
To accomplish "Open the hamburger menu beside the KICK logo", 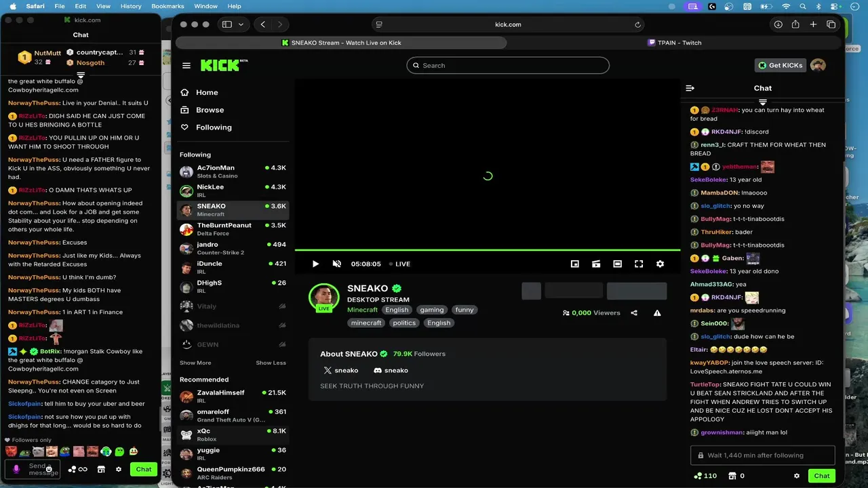I will (x=186, y=66).
